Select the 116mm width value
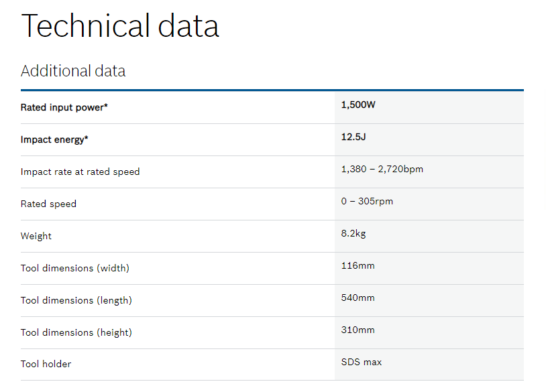Screen dimensions: 546x392 358,265
